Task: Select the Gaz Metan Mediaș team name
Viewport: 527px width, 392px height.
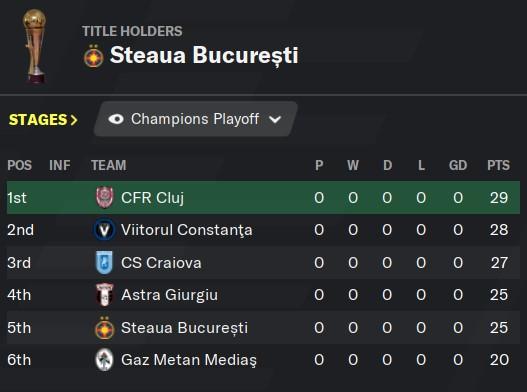Action: point(189,360)
